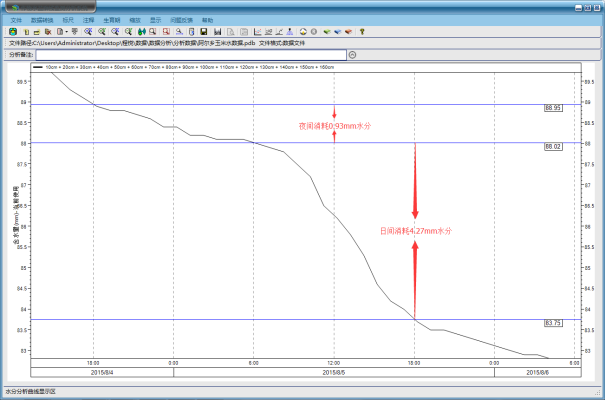Image resolution: width=605 pixels, height=400 pixels.
Task: Click the 夜间消耗0.93mm水分 annotation text
Action: 335,126
